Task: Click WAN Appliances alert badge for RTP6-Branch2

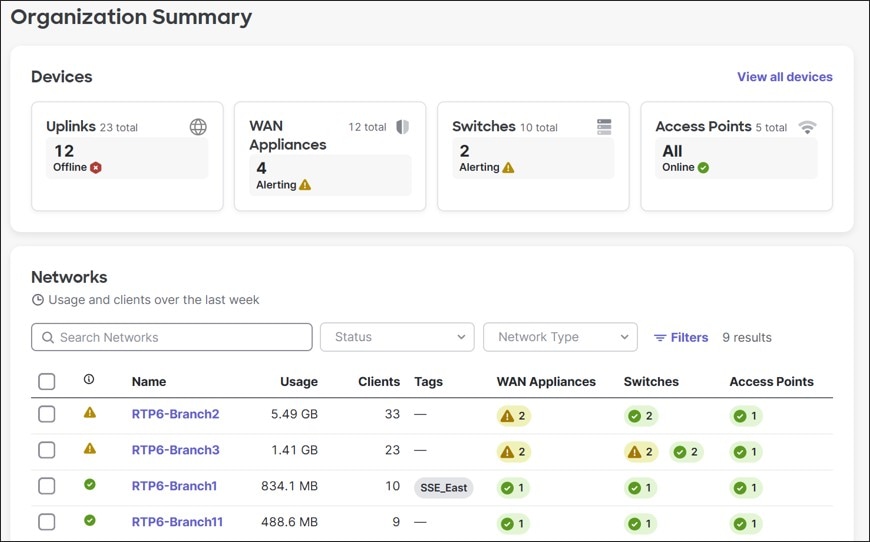Action: [514, 416]
